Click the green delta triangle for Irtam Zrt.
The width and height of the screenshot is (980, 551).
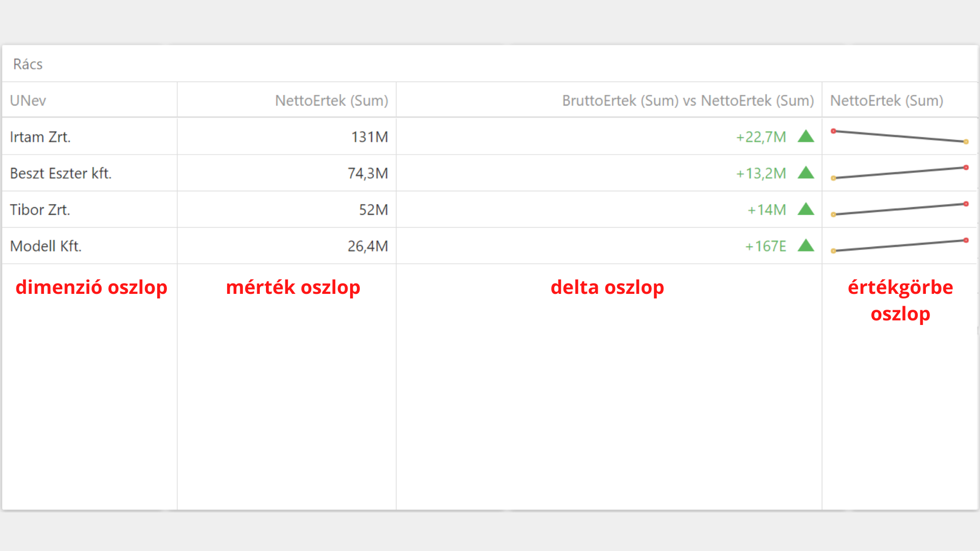(x=805, y=136)
